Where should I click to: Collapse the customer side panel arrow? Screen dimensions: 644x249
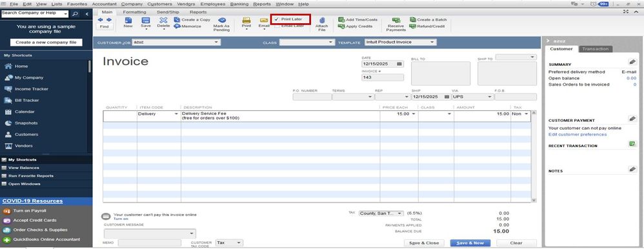tap(548, 41)
